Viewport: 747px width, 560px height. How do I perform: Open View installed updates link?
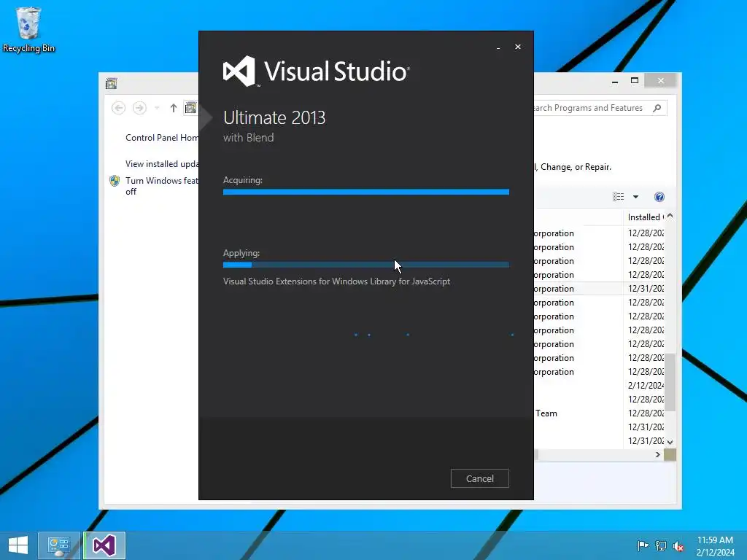[162, 164]
